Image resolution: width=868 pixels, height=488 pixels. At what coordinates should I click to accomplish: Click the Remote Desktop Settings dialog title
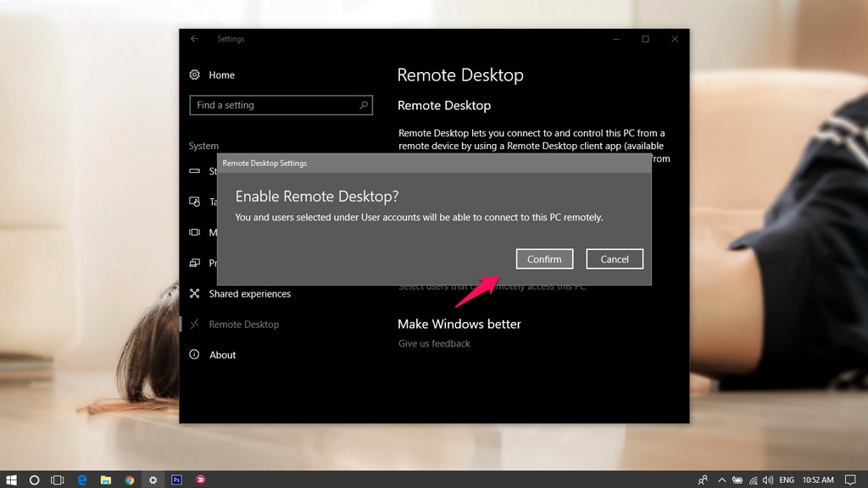coord(264,164)
